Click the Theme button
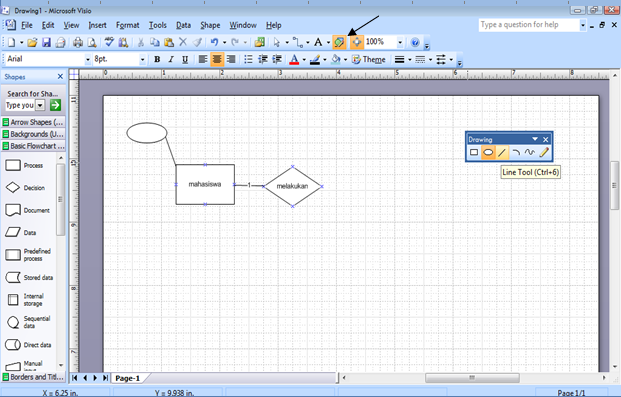The width and height of the screenshot is (621, 397). click(x=369, y=59)
